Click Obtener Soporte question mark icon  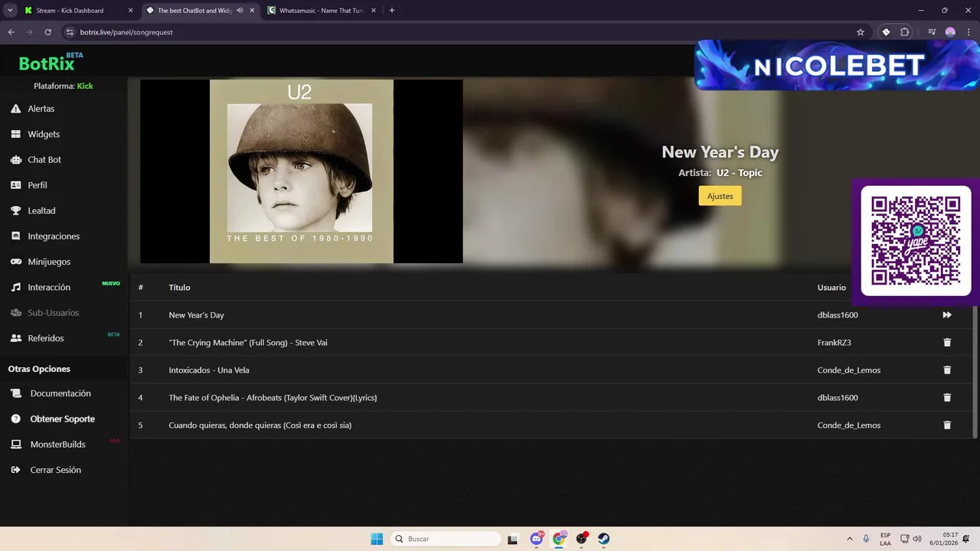coord(16,419)
